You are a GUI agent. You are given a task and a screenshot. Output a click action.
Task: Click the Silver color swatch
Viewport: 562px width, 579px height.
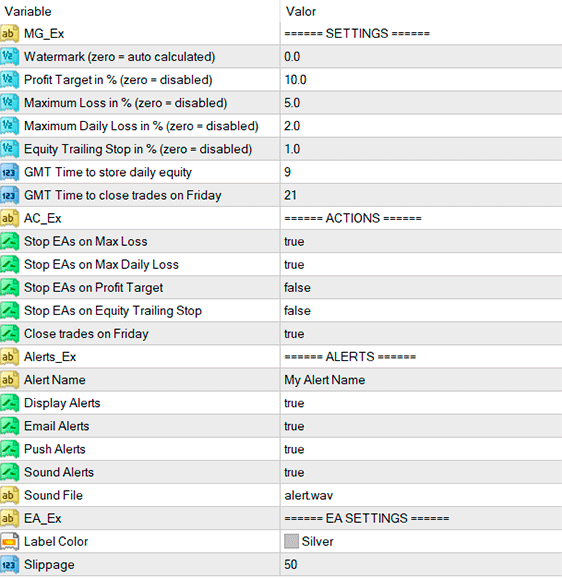(x=291, y=542)
